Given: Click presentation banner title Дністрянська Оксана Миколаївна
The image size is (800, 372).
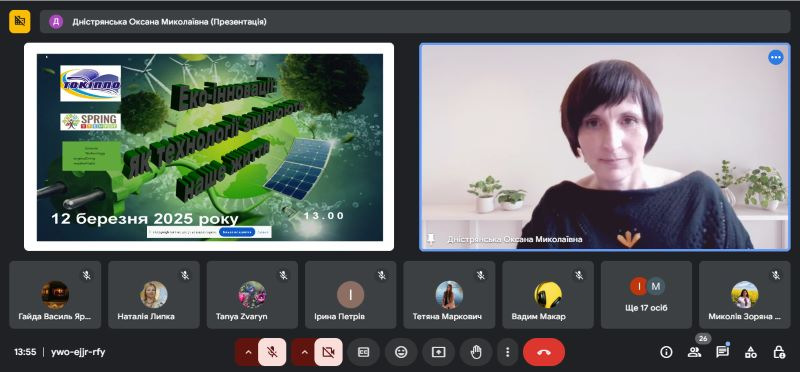Looking at the screenshot, I should tap(169, 21).
